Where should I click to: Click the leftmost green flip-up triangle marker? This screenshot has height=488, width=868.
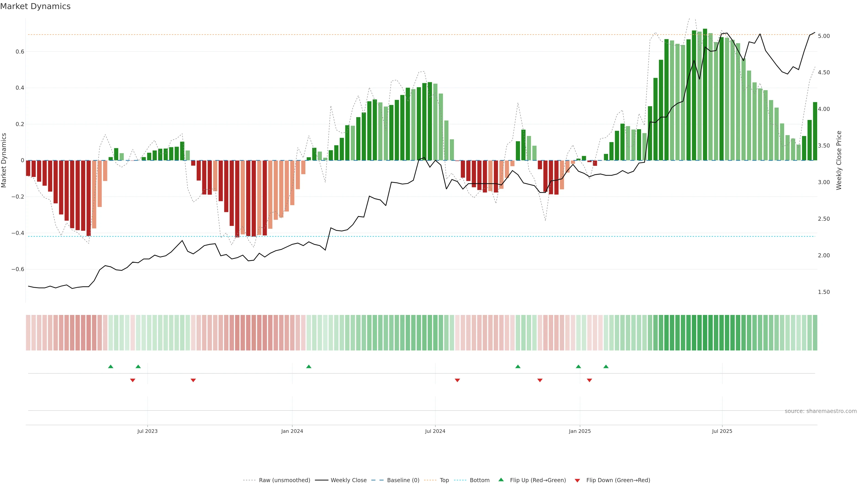(x=111, y=366)
